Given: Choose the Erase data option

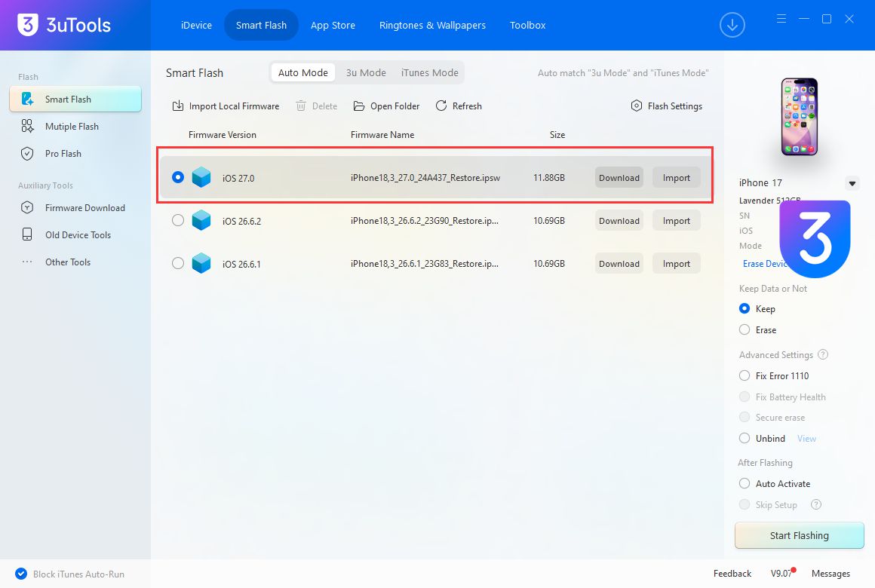Looking at the screenshot, I should [745, 329].
